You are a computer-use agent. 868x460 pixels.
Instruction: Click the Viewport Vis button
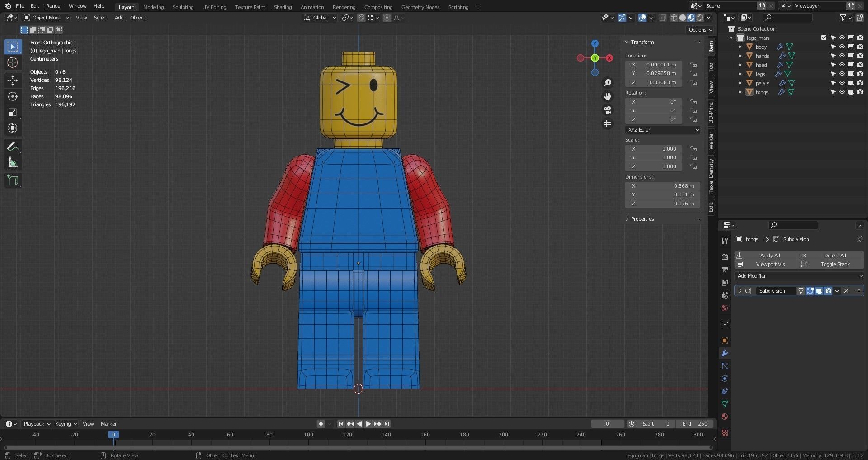766,264
